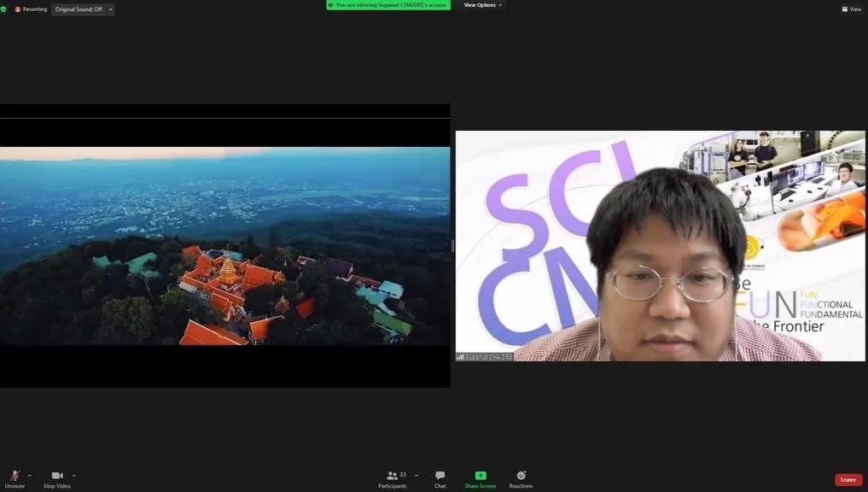Click the green encryption shield icon

pyautogui.click(x=3, y=9)
